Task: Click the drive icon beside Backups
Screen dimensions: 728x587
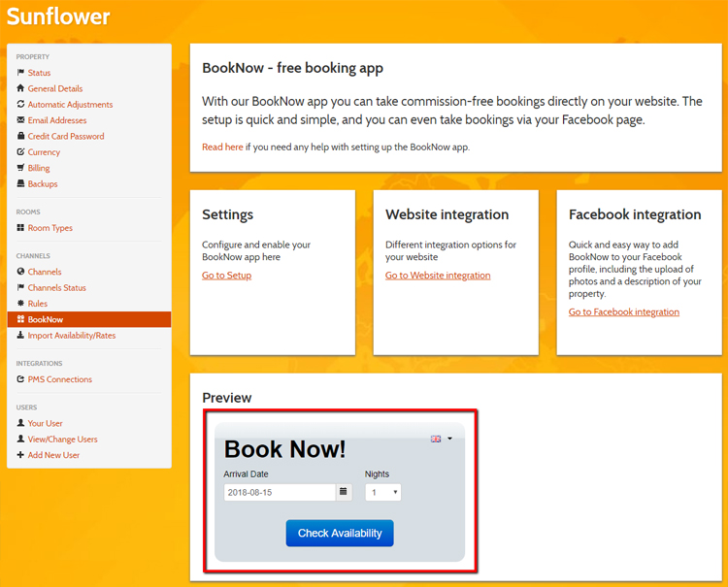Action: point(20,183)
